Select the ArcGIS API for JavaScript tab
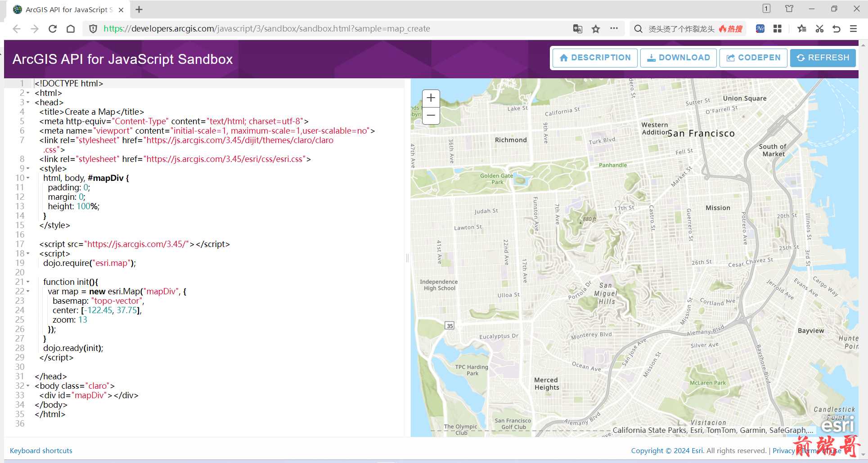 67,9
